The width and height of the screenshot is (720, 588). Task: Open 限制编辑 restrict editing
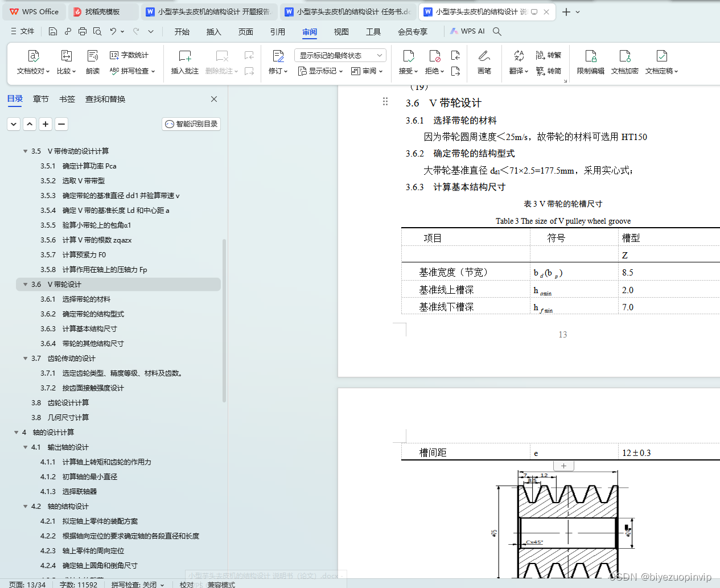pos(591,63)
